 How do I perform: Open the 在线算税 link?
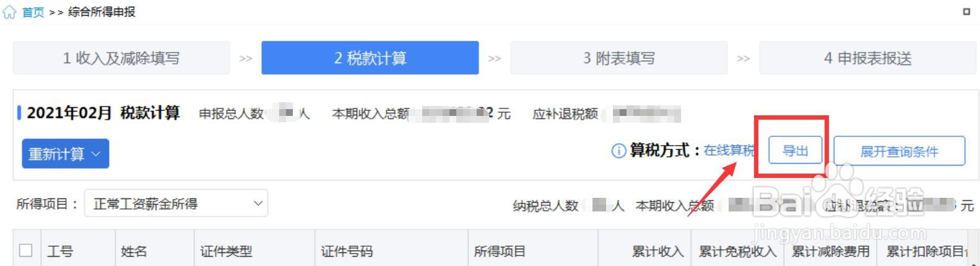click(x=729, y=151)
